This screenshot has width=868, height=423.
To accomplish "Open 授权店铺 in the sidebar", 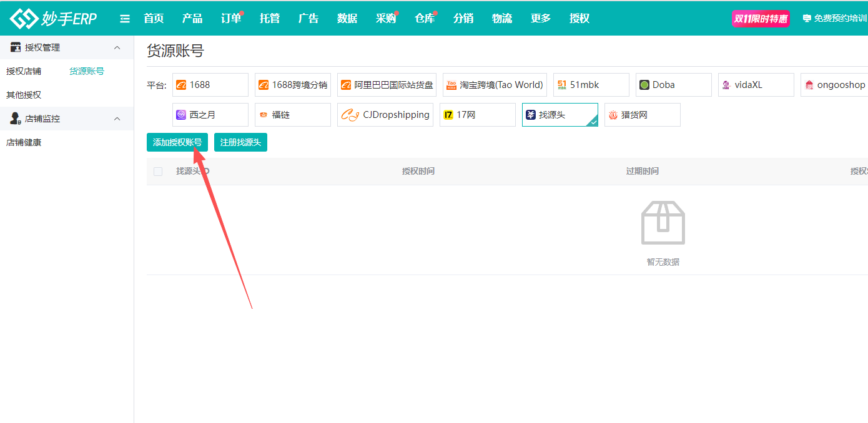I will coord(24,71).
